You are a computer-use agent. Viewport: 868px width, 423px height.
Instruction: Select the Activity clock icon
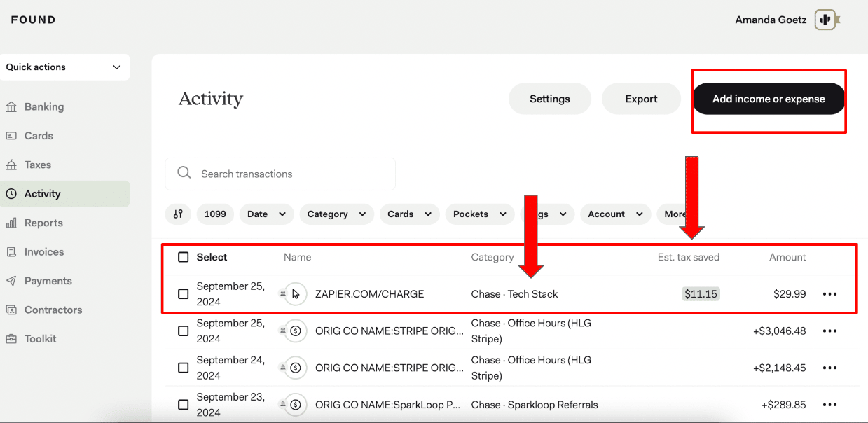click(x=11, y=194)
